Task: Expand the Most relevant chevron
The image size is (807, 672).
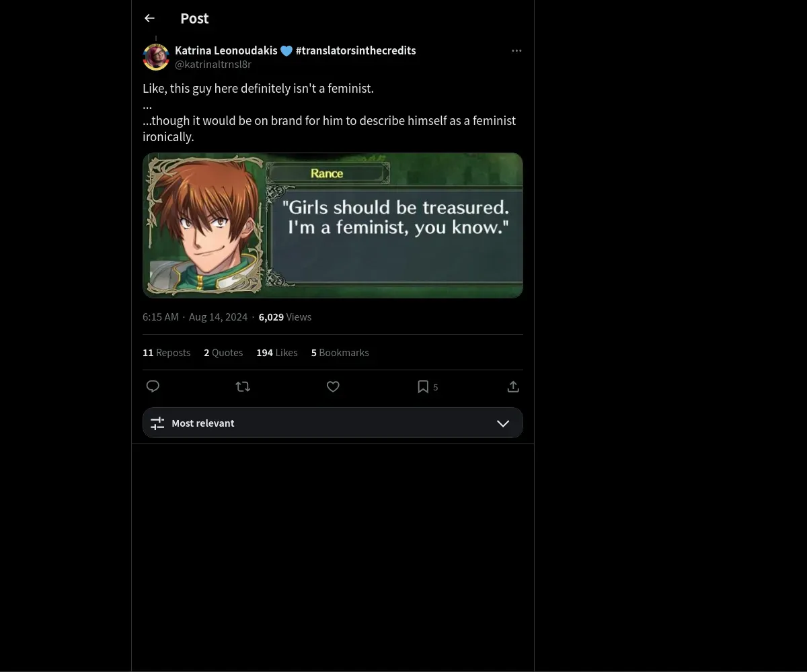Action: click(x=503, y=423)
